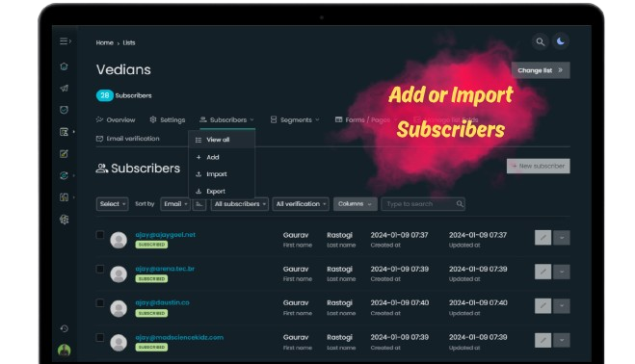Viewport: 635px width, 364px height.
Task: Select checkbox for ajay@ajaygoel.net
Action: coord(100,235)
